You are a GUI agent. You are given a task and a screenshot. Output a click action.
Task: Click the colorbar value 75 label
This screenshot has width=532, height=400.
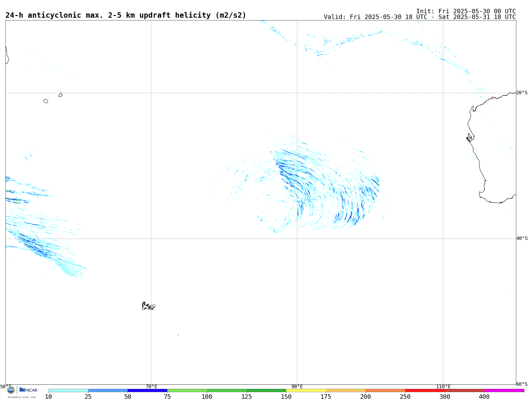coord(167,397)
